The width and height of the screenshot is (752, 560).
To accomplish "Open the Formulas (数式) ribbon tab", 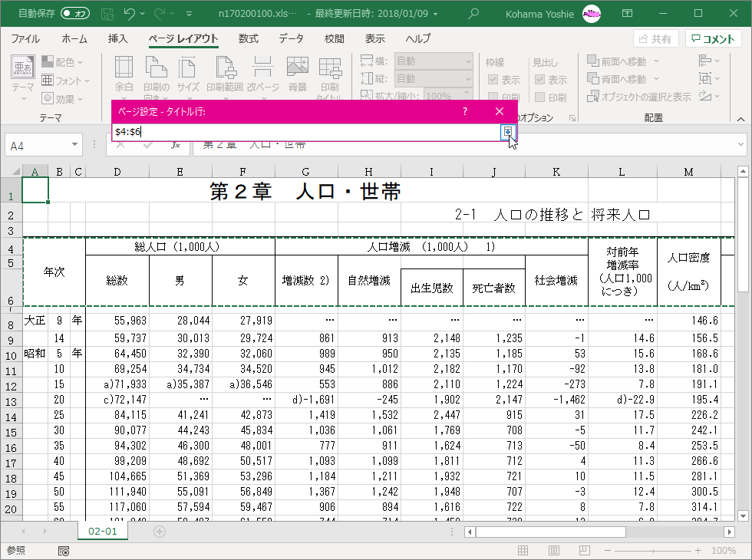I will pos(248,38).
